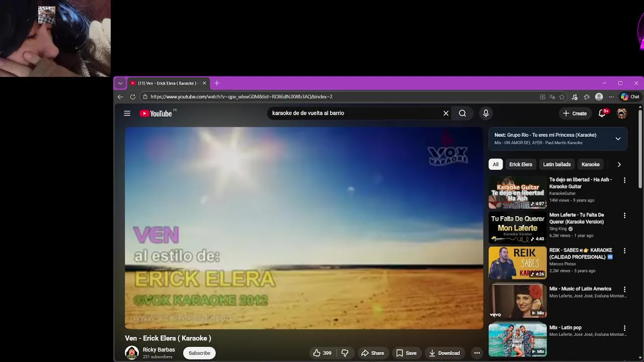Open the YouTube account avatar menu
This screenshot has width=644, height=362.
coord(622,113)
